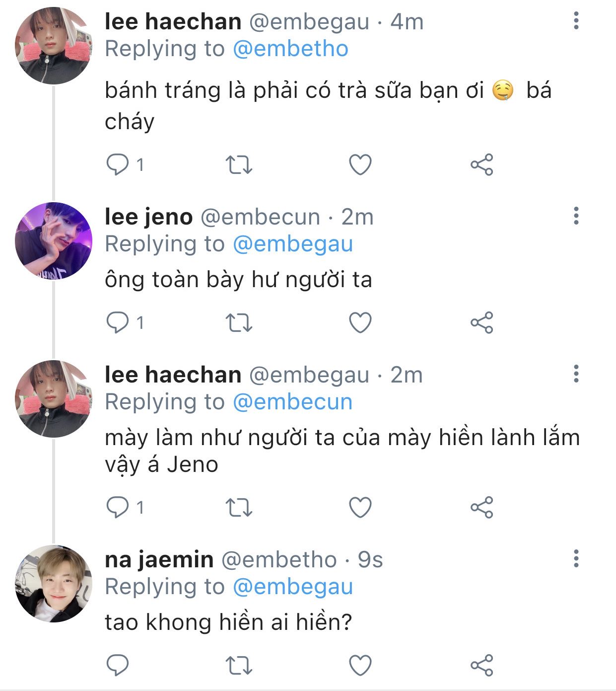Reply to lee haechan's bánh tráng tweet

(118, 164)
